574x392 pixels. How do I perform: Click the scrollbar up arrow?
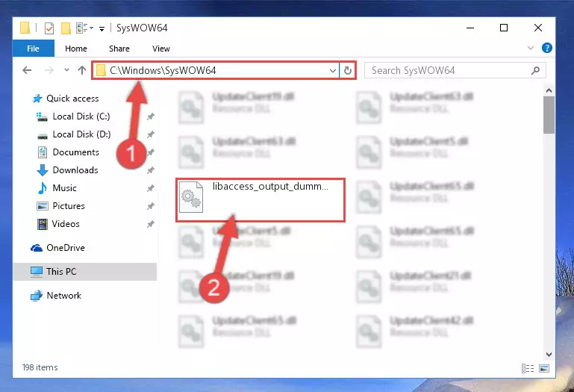click(x=549, y=90)
